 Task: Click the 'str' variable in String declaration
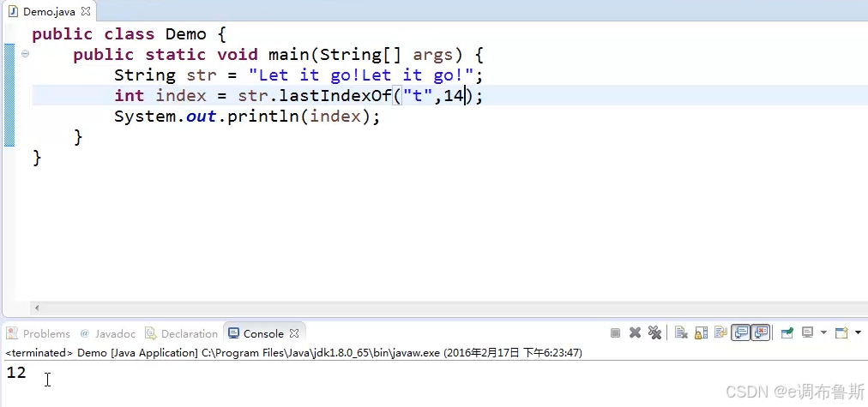pyautogui.click(x=201, y=75)
